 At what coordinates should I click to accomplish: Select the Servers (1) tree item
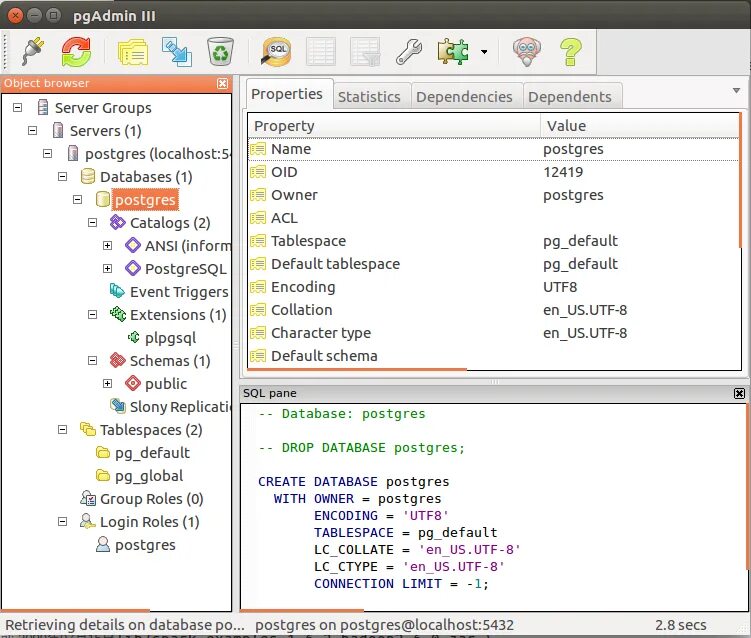[105, 131]
